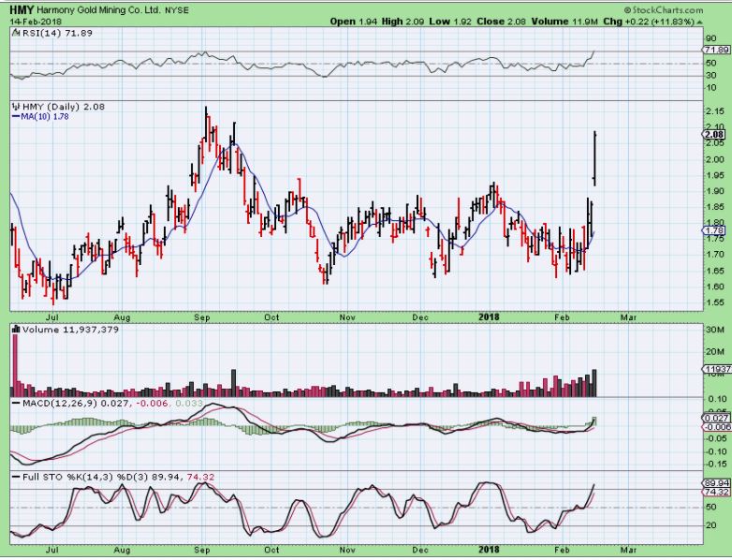Click the 89.94 stochastic tag on right axis
Image resolution: width=732 pixels, height=560 pixels.
pyautogui.click(x=716, y=483)
